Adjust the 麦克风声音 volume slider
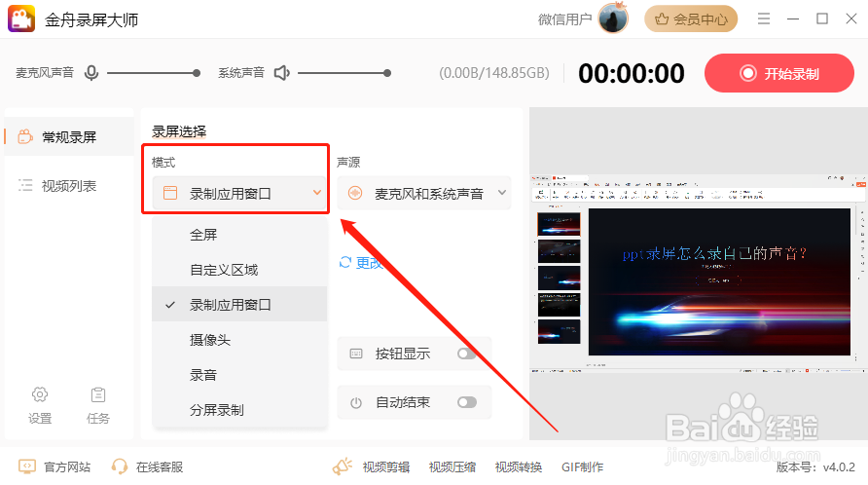 154,73
